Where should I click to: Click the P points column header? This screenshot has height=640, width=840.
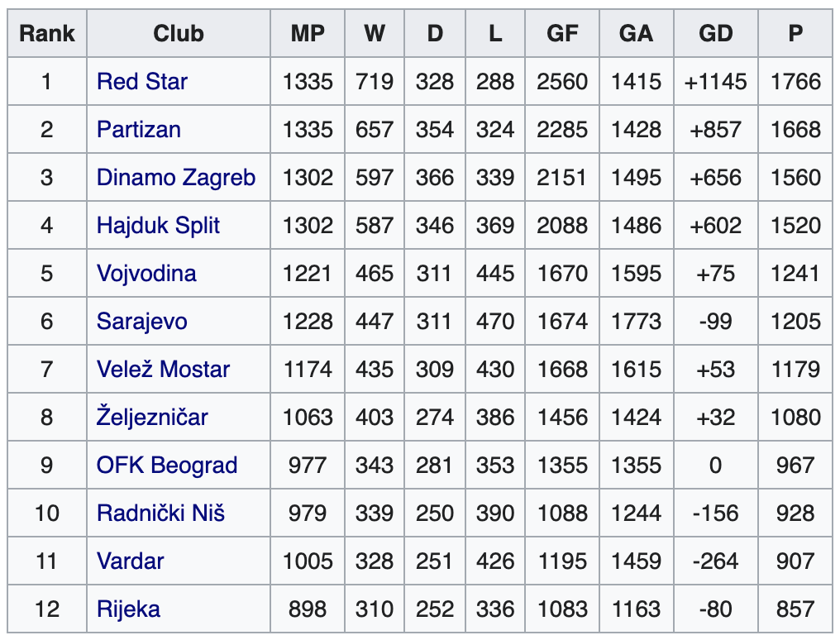(x=795, y=34)
